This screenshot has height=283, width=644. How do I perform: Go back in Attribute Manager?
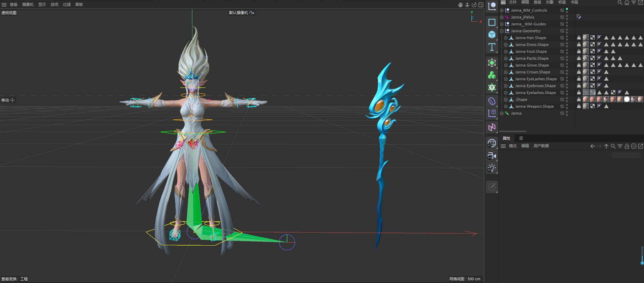pos(593,146)
